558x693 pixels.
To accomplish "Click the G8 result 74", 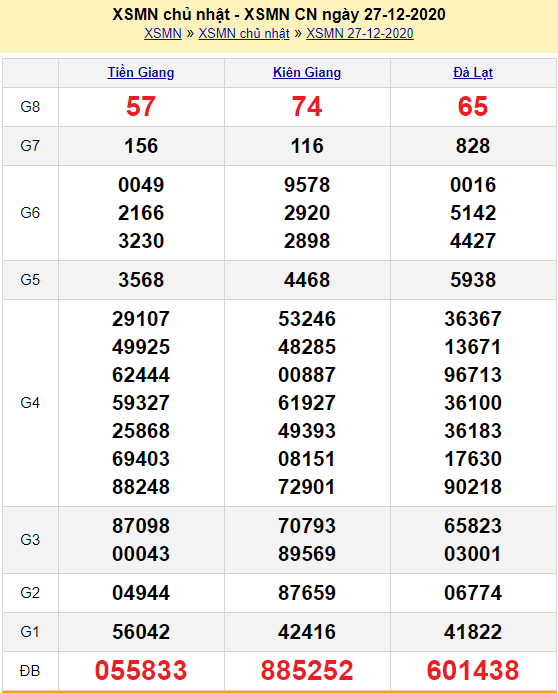I will [307, 107].
